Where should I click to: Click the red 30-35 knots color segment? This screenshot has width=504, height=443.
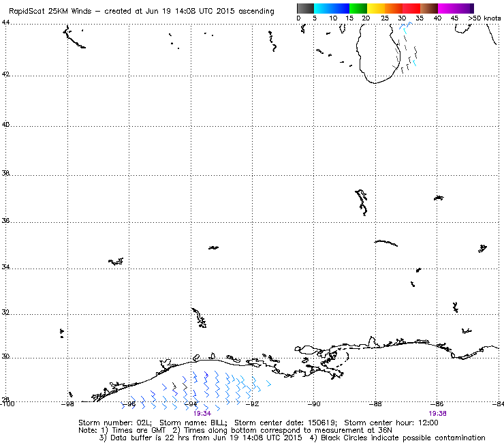point(411,8)
